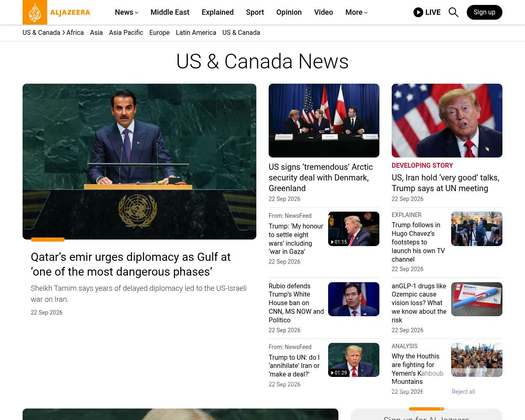Click the Sign up button
The height and width of the screenshot is (420, 525).
[x=484, y=12]
